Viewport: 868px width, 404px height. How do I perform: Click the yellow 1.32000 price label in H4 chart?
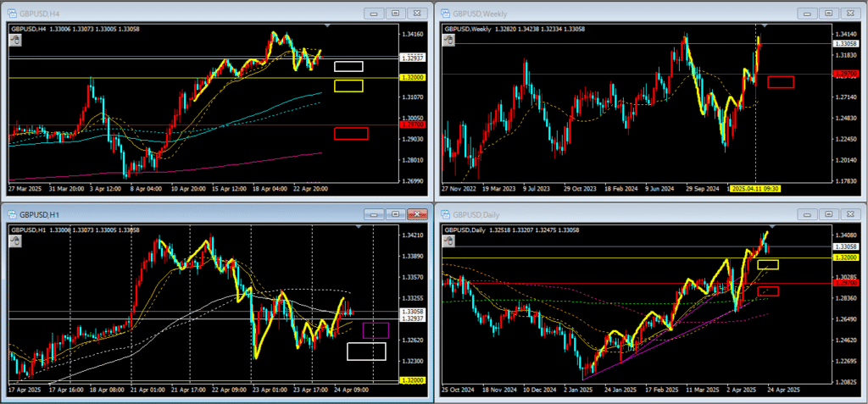(413, 78)
